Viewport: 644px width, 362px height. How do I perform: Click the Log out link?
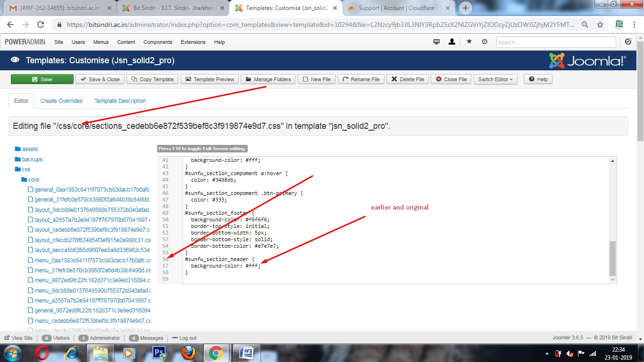(x=184, y=338)
